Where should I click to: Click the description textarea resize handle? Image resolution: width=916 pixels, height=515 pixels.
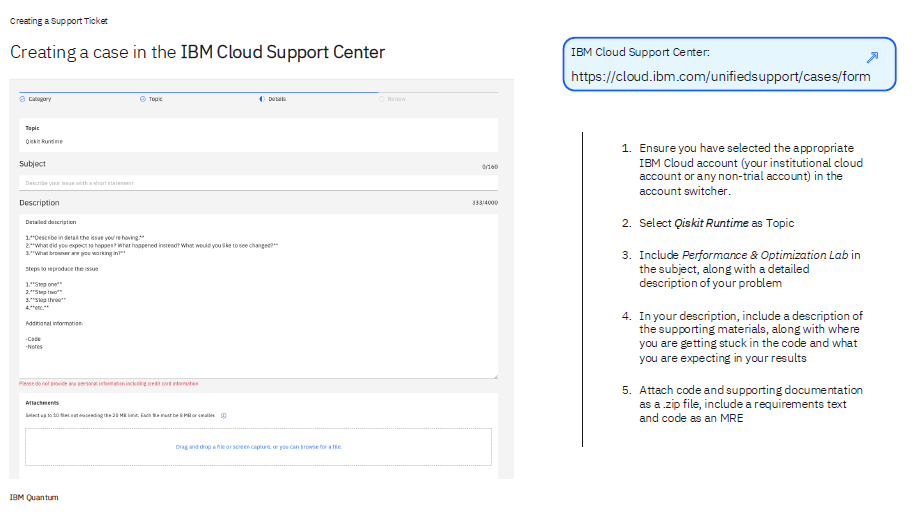pyautogui.click(x=494, y=375)
